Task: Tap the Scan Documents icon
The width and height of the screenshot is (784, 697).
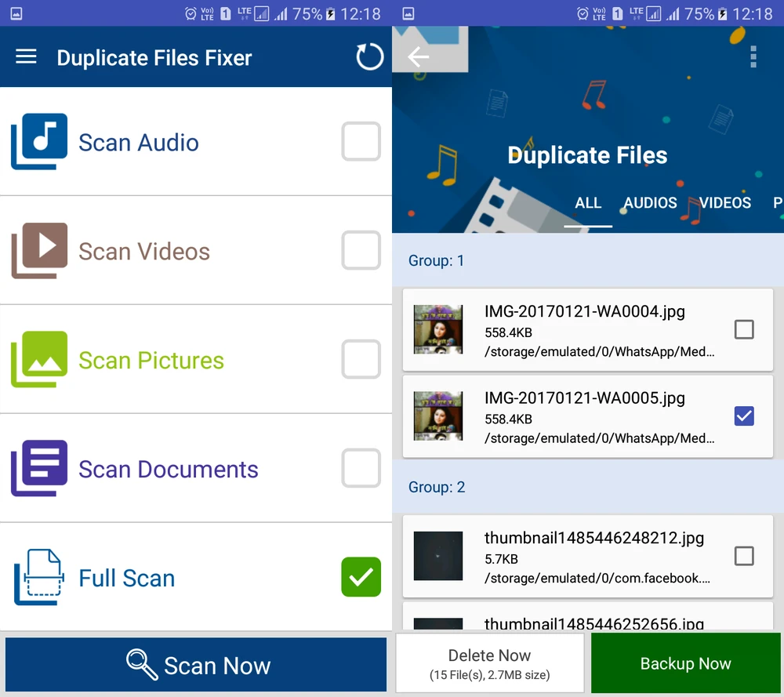Action: pyautogui.click(x=39, y=468)
